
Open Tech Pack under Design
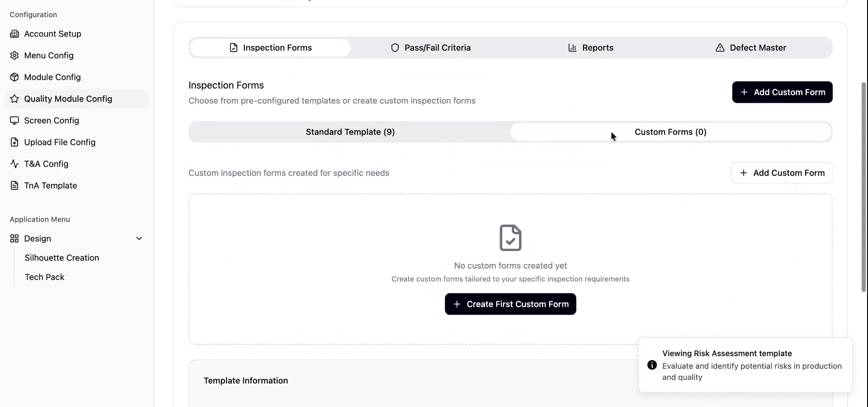coord(45,277)
